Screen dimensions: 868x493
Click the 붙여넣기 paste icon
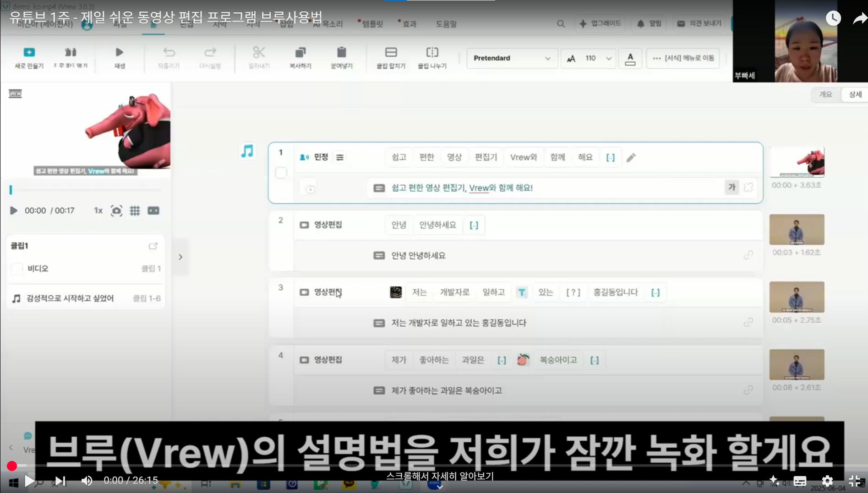coord(342,52)
